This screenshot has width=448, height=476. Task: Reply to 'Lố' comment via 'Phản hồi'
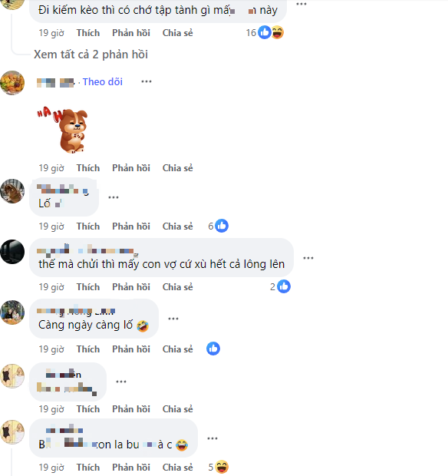(131, 226)
